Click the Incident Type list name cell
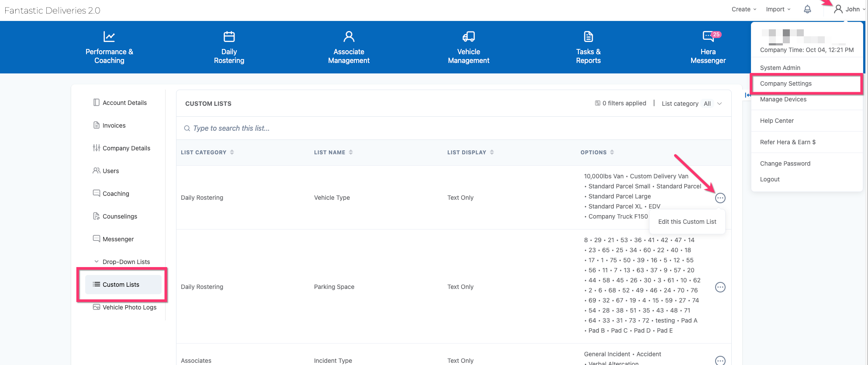This screenshot has height=365, width=868. tap(333, 361)
